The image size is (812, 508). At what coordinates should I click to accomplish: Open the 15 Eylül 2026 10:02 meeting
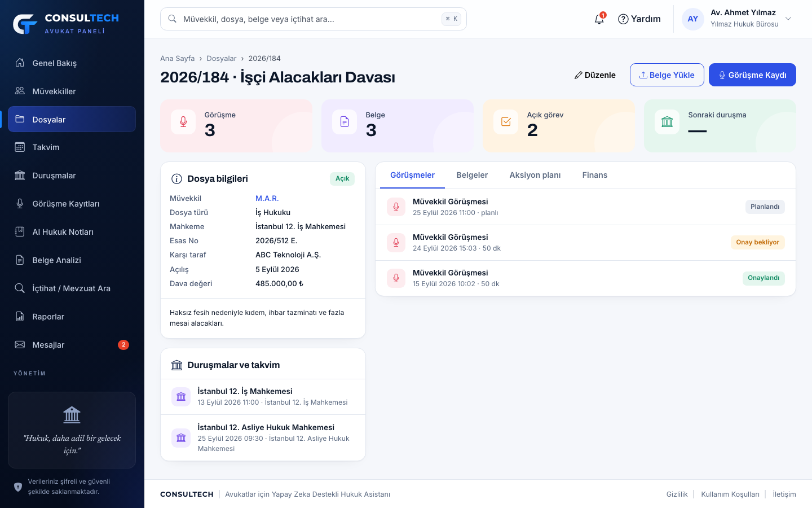pyautogui.click(x=586, y=278)
